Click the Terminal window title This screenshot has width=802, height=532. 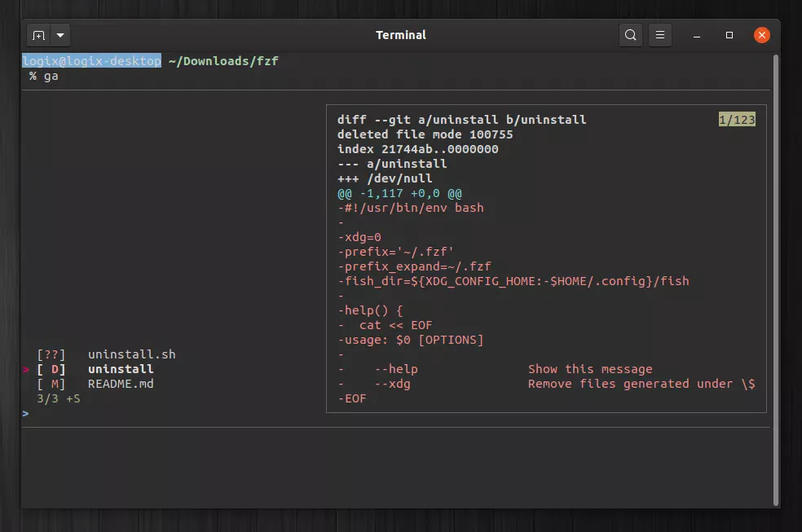pos(400,35)
